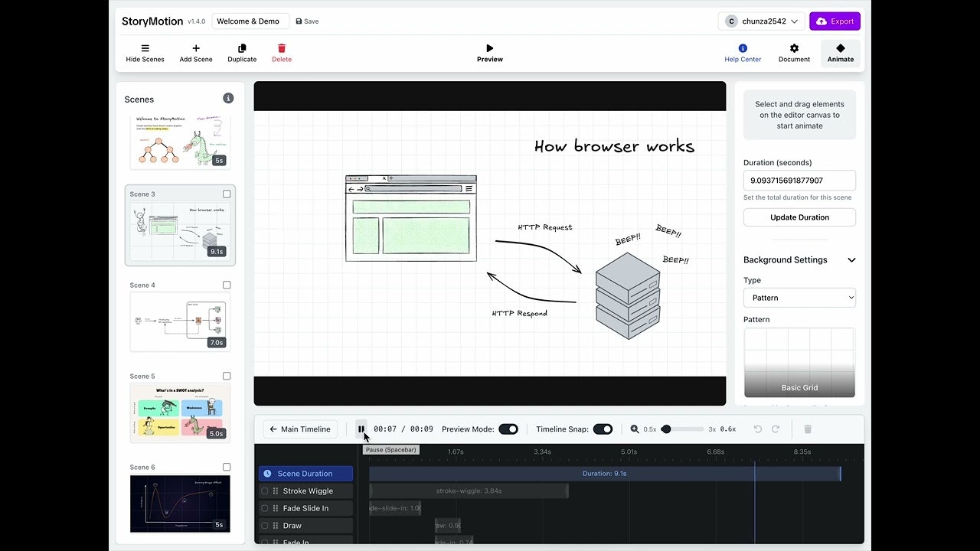Screen dimensions: 980x551
Task: Disable the Timeline Snap switch
Action: click(x=603, y=429)
